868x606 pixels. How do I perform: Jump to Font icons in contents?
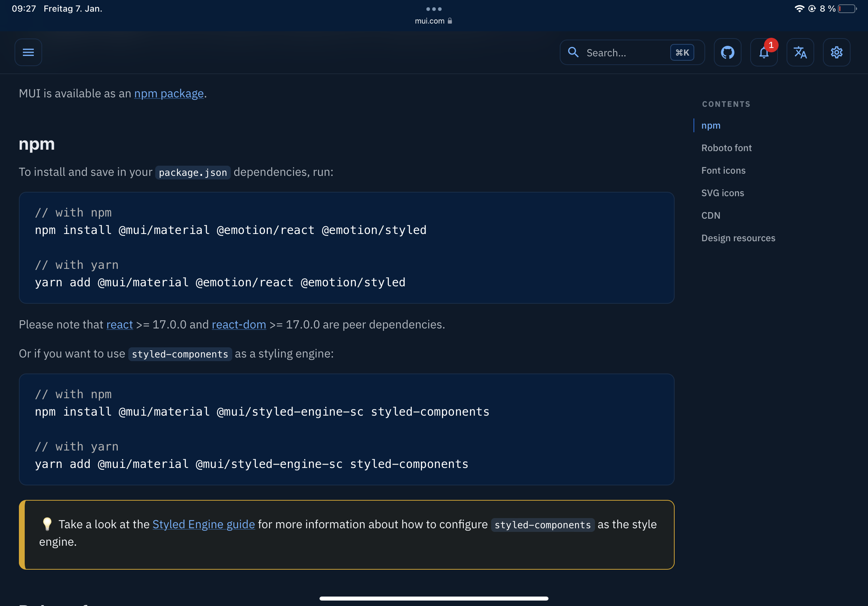(x=723, y=170)
